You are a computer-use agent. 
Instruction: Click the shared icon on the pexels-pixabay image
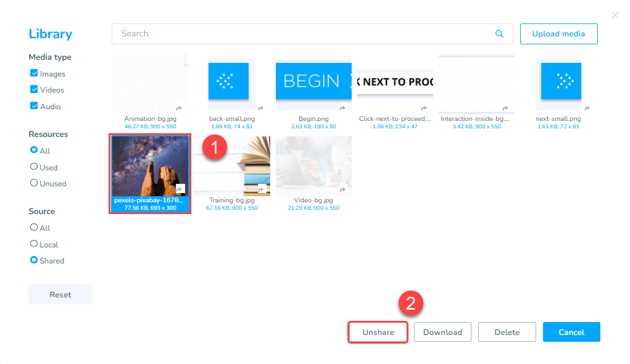pos(180,189)
